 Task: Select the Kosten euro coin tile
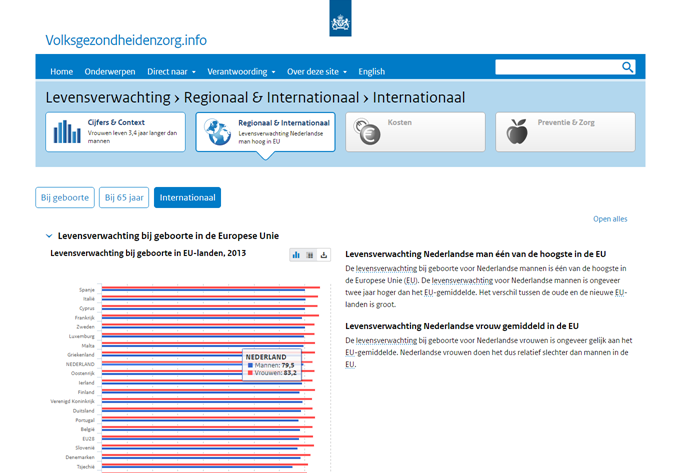(x=415, y=132)
